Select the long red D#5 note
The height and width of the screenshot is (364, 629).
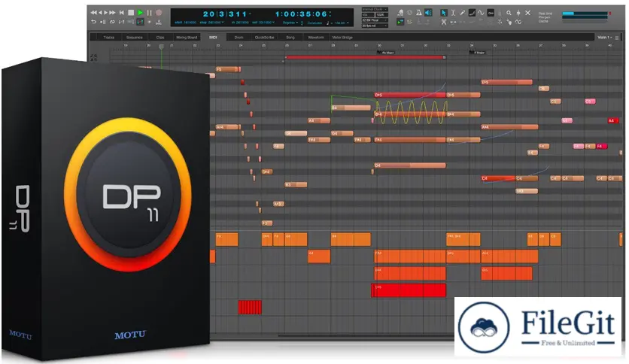click(x=409, y=95)
